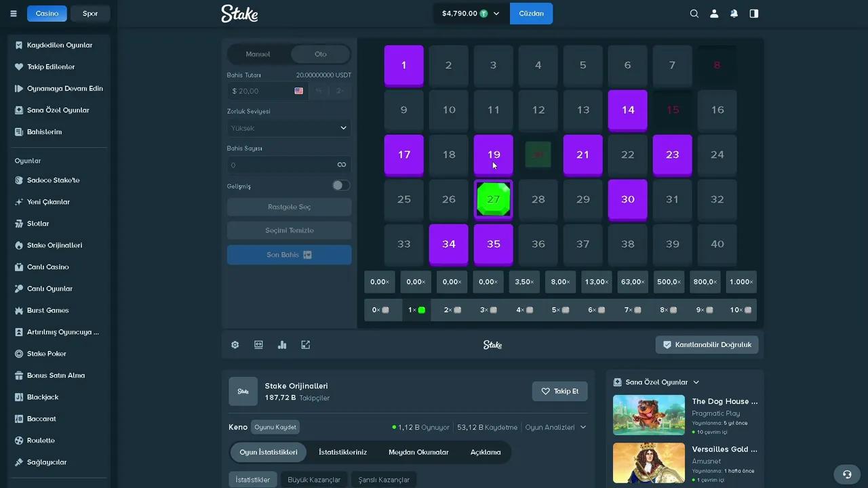Click the Bahis Sayısı input field
This screenshot has height=488, width=868.
pos(290,165)
